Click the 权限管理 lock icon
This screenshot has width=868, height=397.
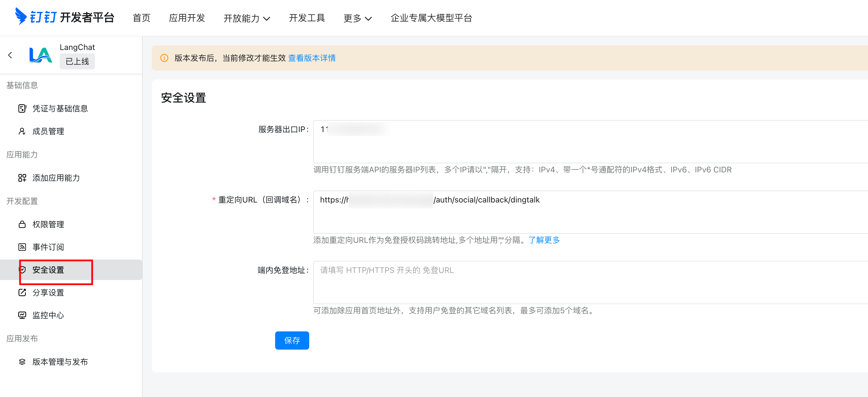click(x=22, y=224)
